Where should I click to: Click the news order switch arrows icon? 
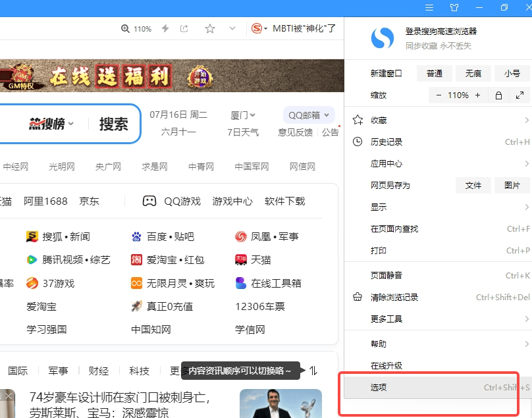[313, 371]
